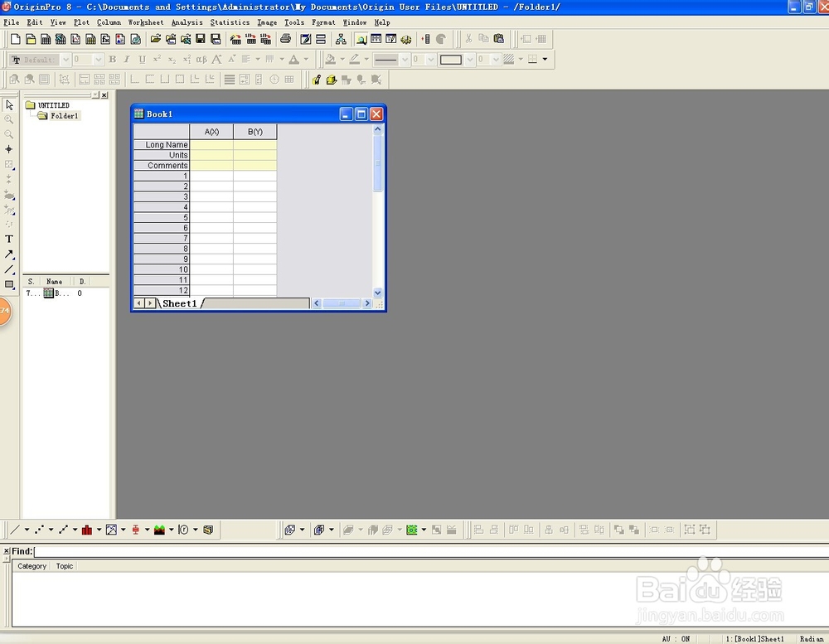The image size is (829, 644).
Task: Click the Column bar chart icon
Action: [x=87, y=530]
